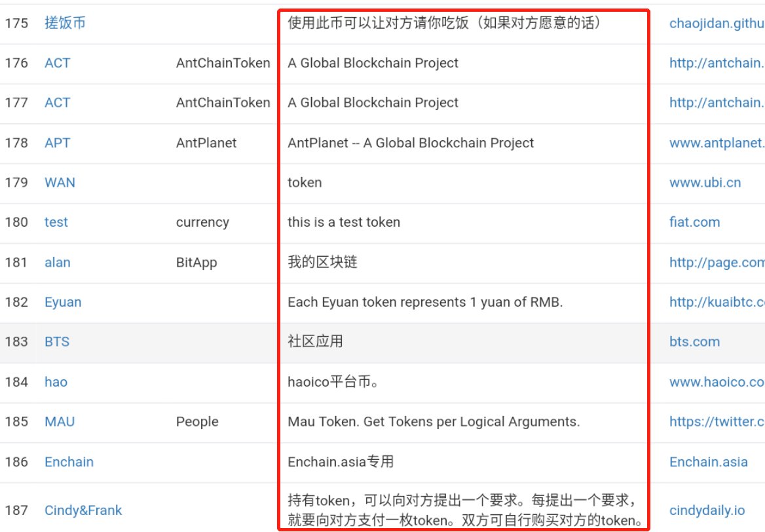Select row number 184
Viewport: 765px width, 532px height.
(16, 382)
